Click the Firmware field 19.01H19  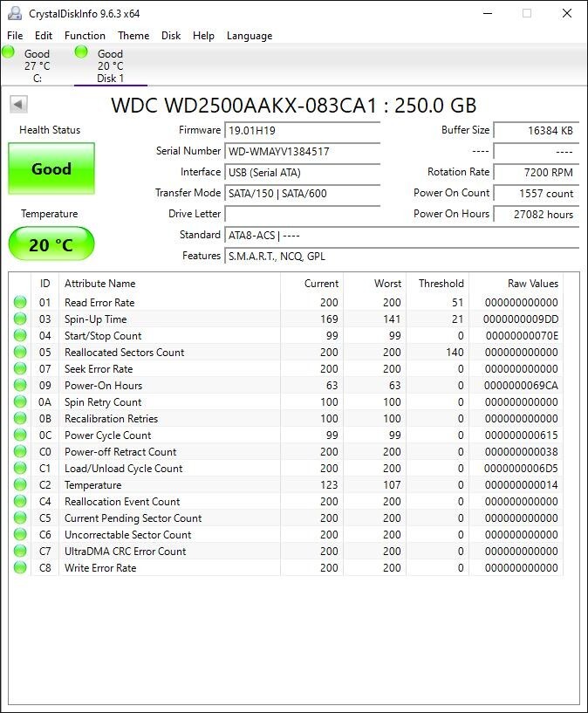pos(303,131)
